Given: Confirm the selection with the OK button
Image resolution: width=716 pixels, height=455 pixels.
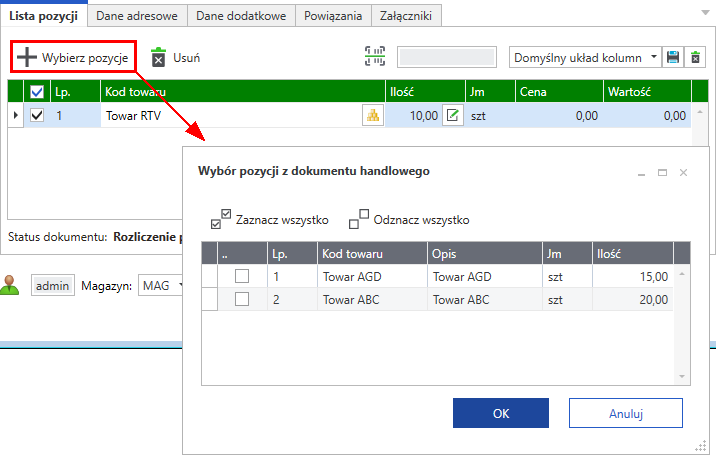Looking at the screenshot, I should (500, 413).
